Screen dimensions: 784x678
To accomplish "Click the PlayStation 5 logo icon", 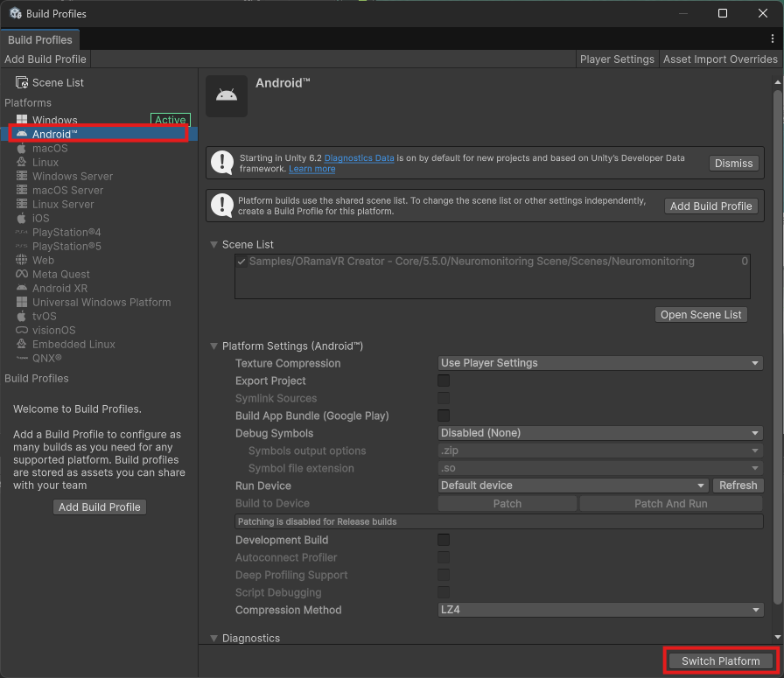I will pyautogui.click(x=22, y=246).
